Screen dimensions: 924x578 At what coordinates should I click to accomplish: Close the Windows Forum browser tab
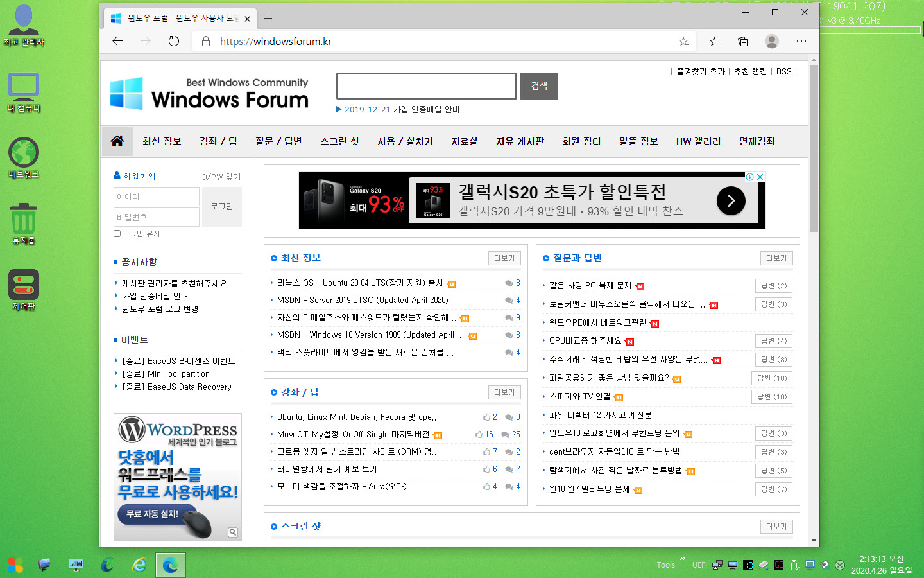(x=247, y=19)
